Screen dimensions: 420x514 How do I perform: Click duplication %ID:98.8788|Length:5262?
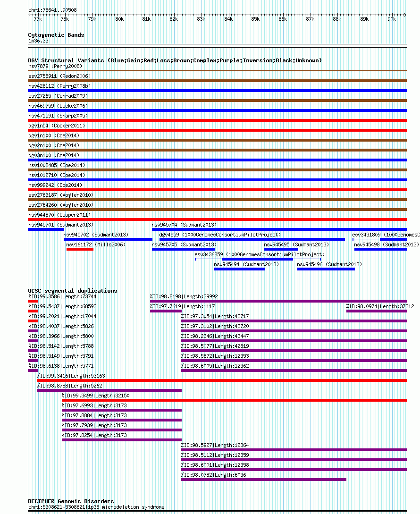[69, 386]
